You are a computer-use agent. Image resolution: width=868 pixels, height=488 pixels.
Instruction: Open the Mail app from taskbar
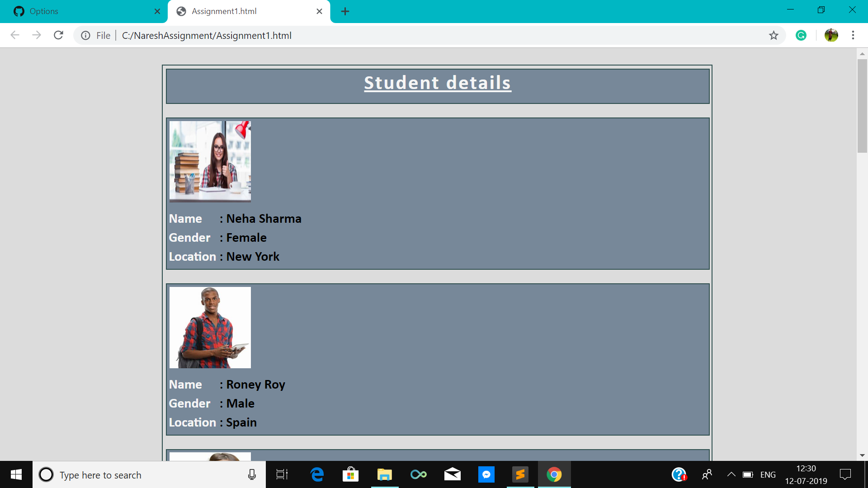[x=453, y=474]
